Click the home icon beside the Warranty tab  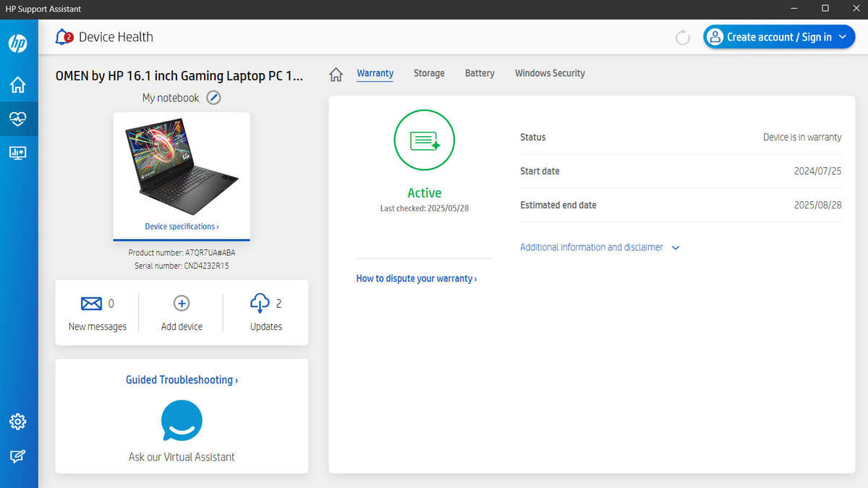336,75
